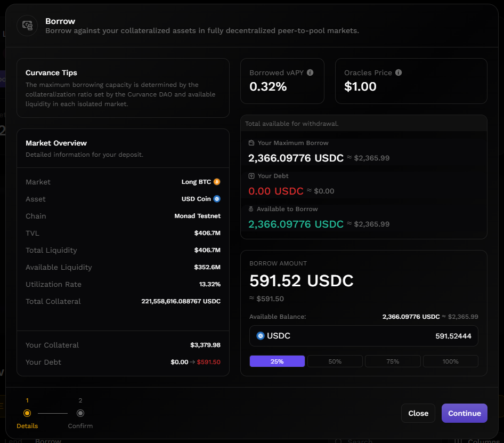Viewport: 504px width, 443px height.
Task: Select the 25% borrow amount option
Action: click(277, 361)
